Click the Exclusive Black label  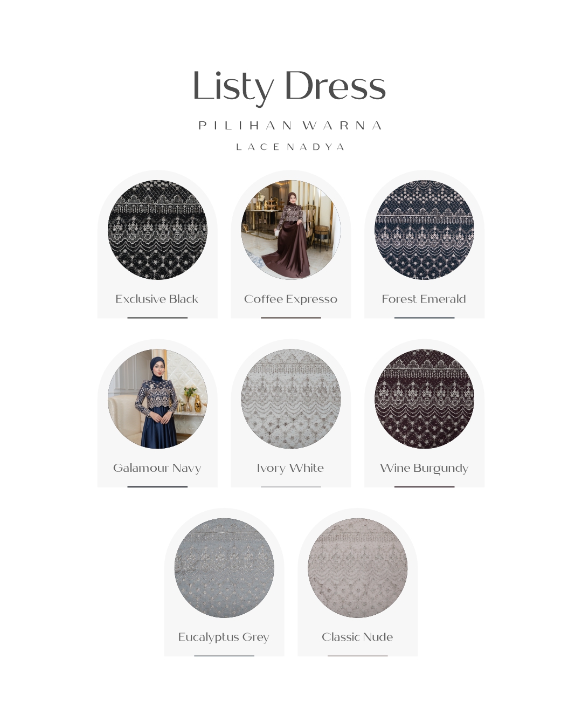coord(157,299)
